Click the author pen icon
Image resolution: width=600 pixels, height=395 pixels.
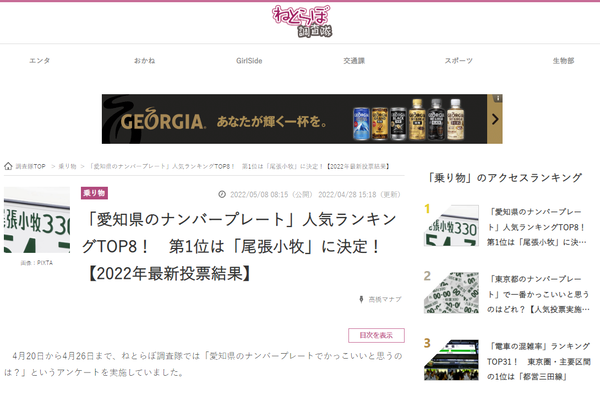(x=361, y=299)
